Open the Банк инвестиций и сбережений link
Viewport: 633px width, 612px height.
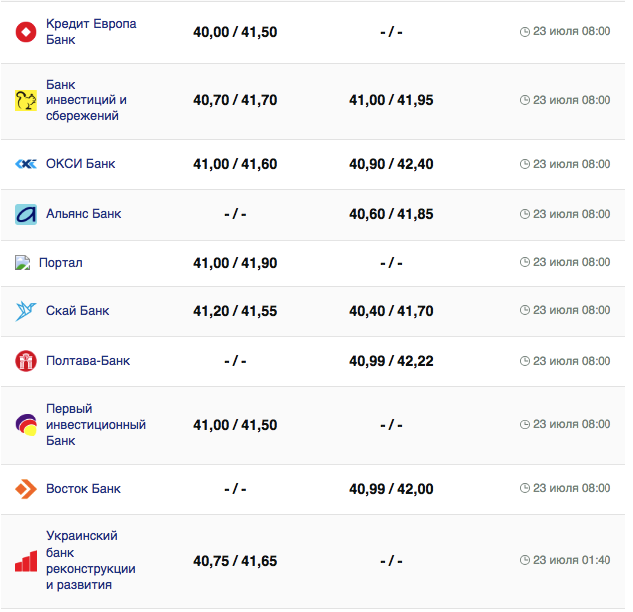[x=86, y=100]
